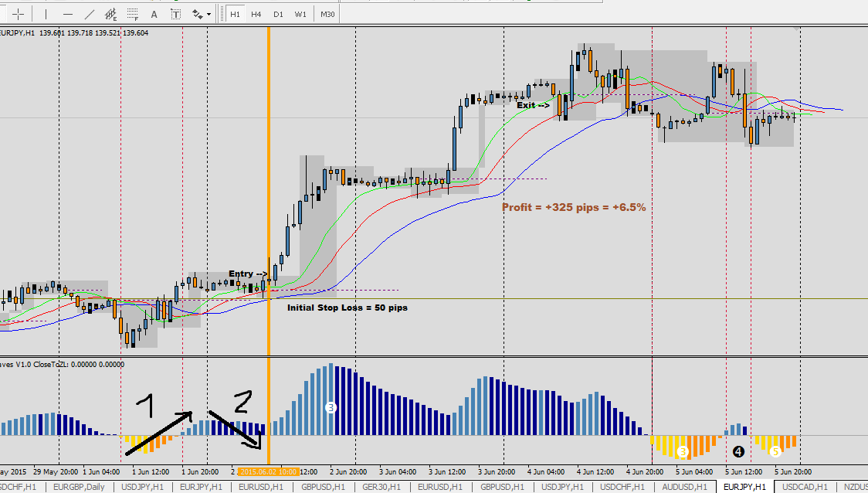This screenshot has width=868, height=493.
Task: Switch to the H1 timeframe
Action: pos(236,15)
